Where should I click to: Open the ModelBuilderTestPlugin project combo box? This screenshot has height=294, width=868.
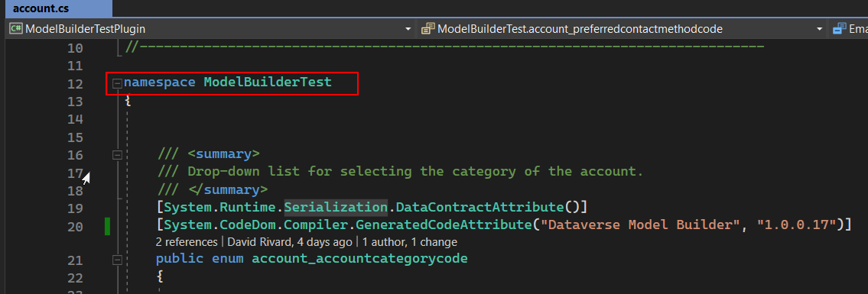coord(210,29)
